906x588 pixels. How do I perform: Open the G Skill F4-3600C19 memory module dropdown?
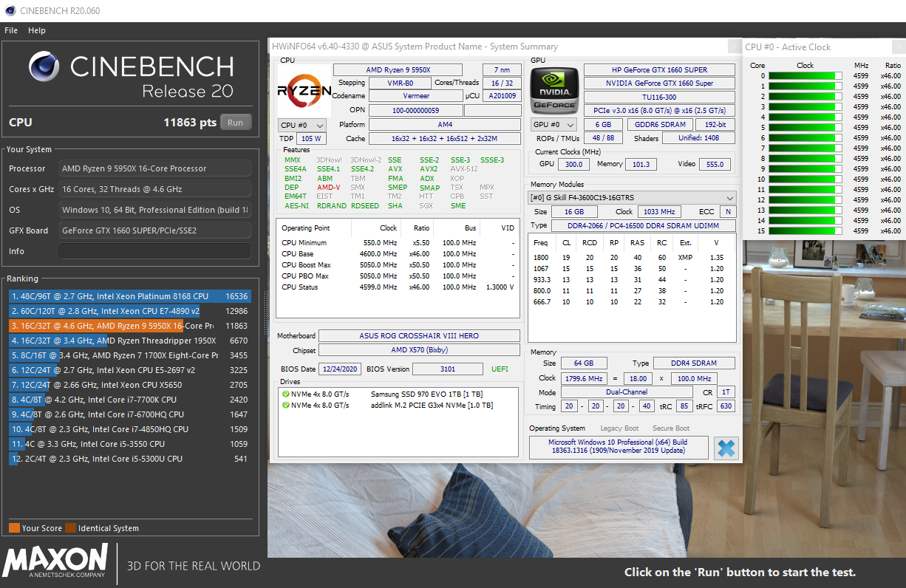click(633, 197)
